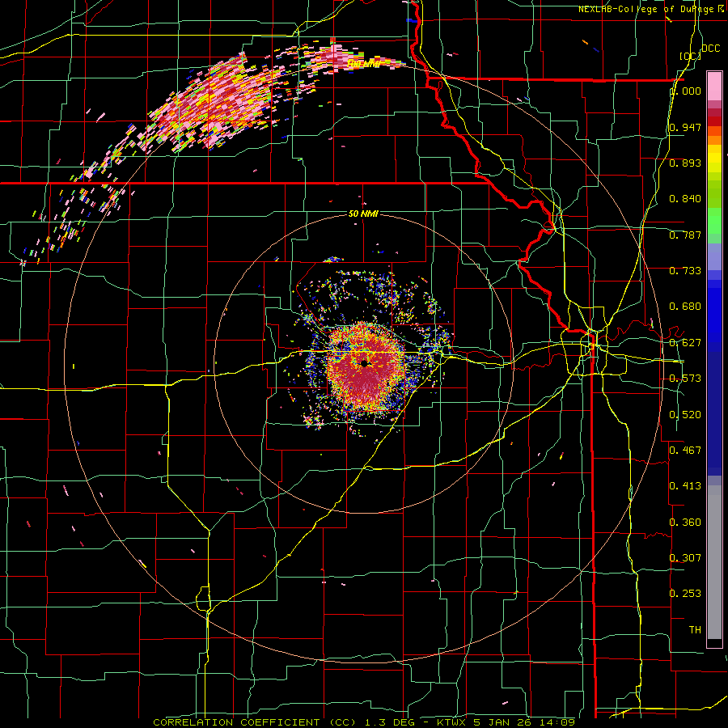Viewport: 728px width, 728px height.
Task: Click the 0.733 scale value
Action: [x=685, y=271]
